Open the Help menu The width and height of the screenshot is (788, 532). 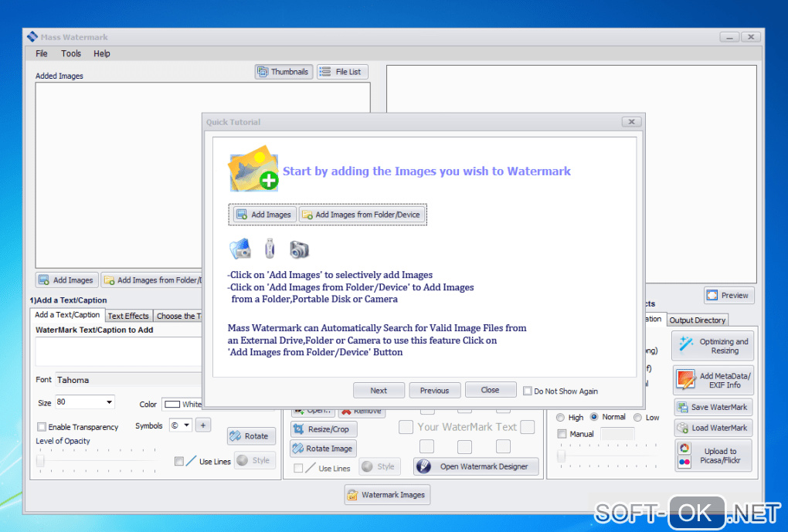pos(101,53)
